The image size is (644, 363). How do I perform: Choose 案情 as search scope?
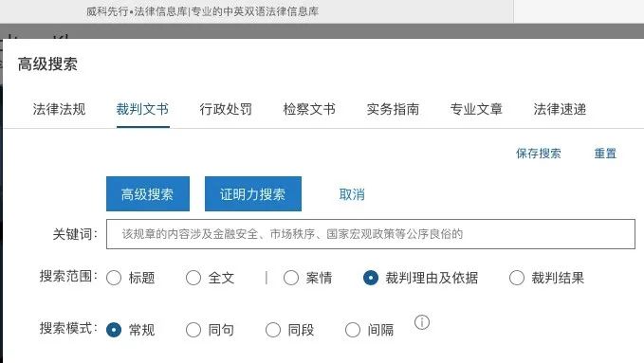pyautogui.click(x=291, y=278)
